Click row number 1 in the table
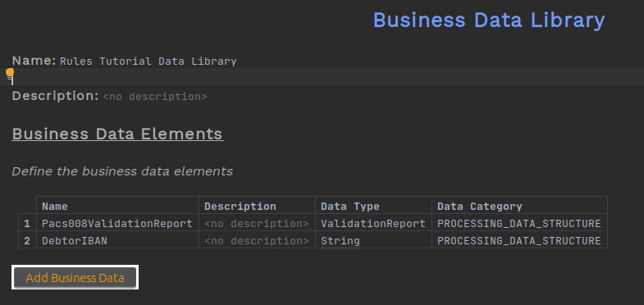The width and height of the screenshot is (644, 305). pos(27,223)
